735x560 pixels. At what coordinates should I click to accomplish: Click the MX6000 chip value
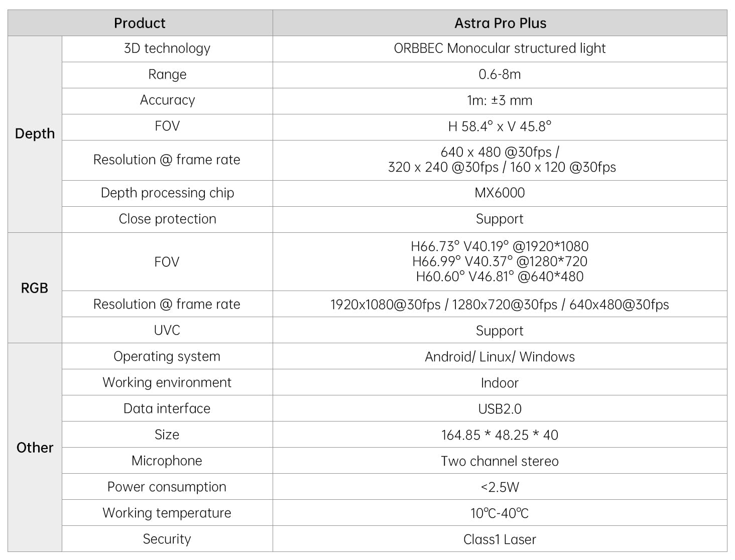coord(500,193)
